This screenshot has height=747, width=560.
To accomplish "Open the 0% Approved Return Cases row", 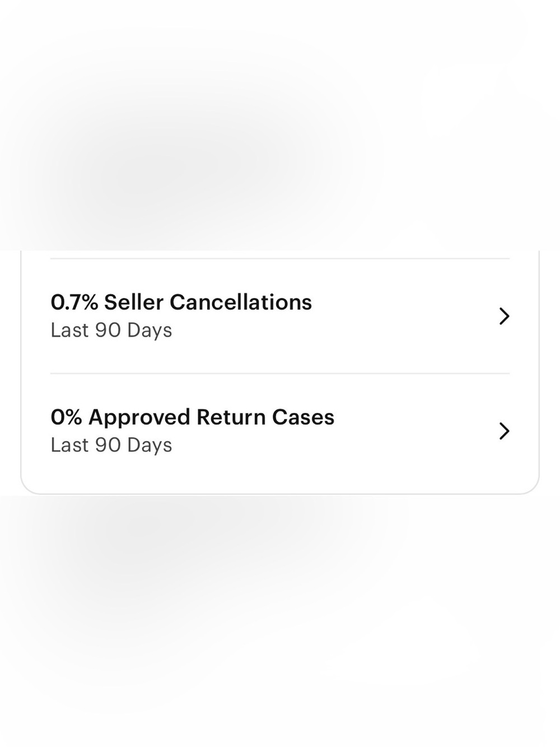I will (280, 431).
